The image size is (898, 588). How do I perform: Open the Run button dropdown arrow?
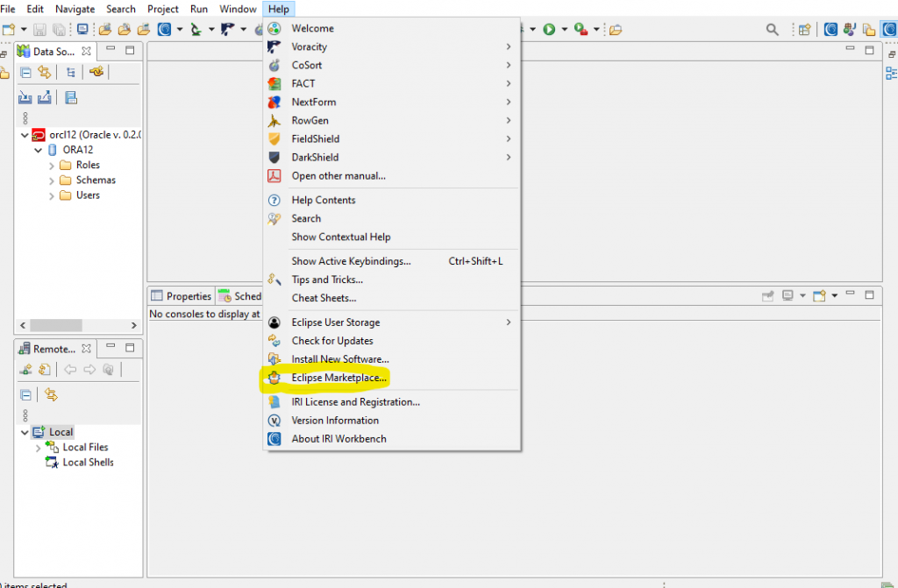(x=565, y=29)
